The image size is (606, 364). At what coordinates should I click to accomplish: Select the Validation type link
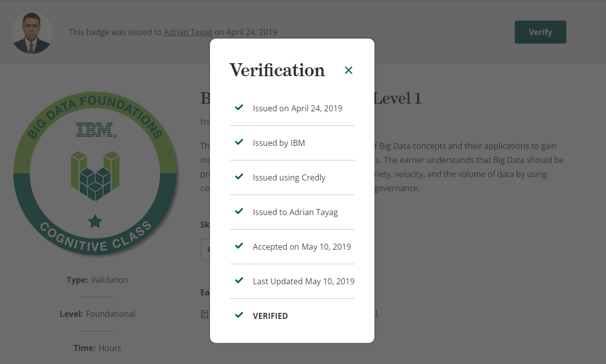pos(109,280)
